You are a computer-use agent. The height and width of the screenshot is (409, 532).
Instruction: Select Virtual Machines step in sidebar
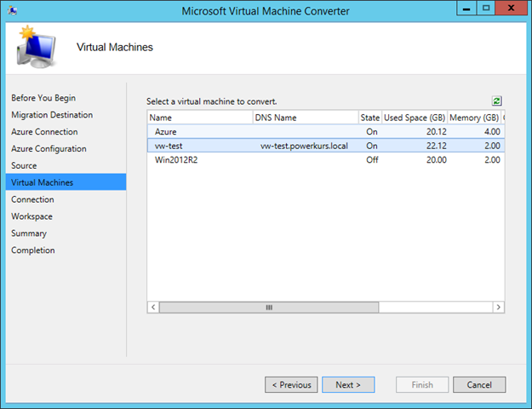[66, 182]
